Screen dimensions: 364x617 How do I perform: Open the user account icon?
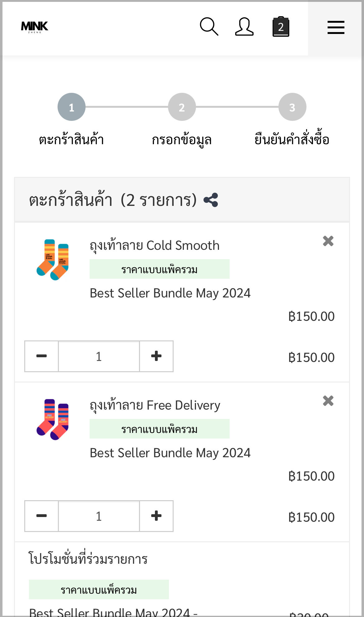pyautogui.click(x=244, y=27)
